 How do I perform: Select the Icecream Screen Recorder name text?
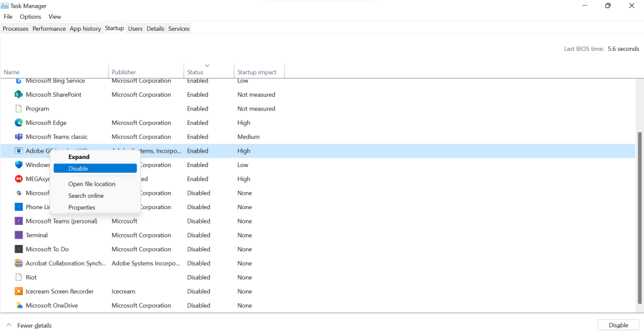coord(60,291)
